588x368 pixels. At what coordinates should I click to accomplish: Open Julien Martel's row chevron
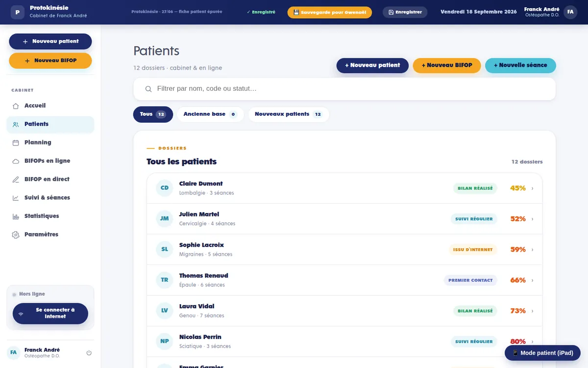click(x=532, y=219)
